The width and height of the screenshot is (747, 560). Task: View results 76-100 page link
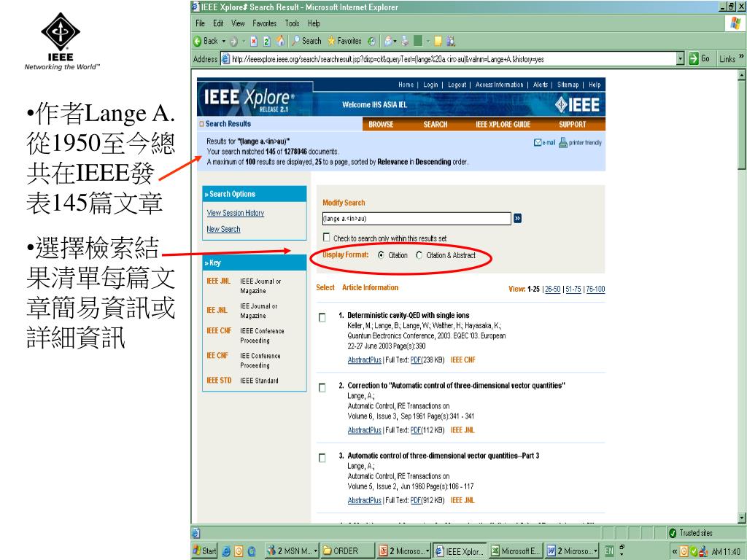[x=595, y=289]
